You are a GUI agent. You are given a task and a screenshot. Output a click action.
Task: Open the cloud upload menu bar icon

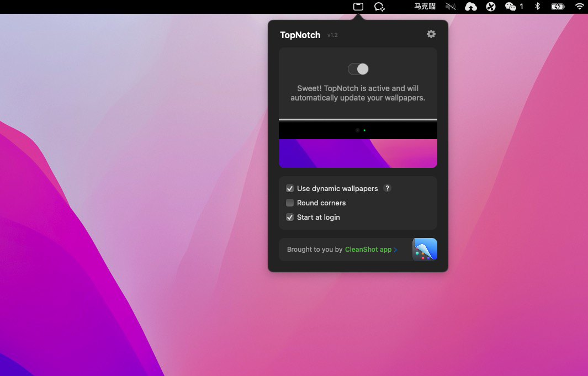point(470,7)
